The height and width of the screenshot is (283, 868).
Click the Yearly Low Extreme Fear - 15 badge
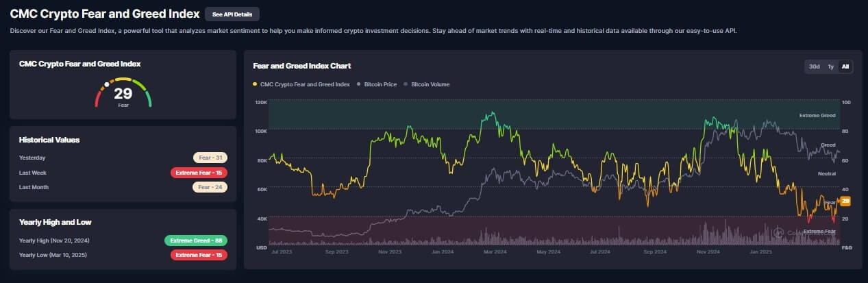click(199, 255)
